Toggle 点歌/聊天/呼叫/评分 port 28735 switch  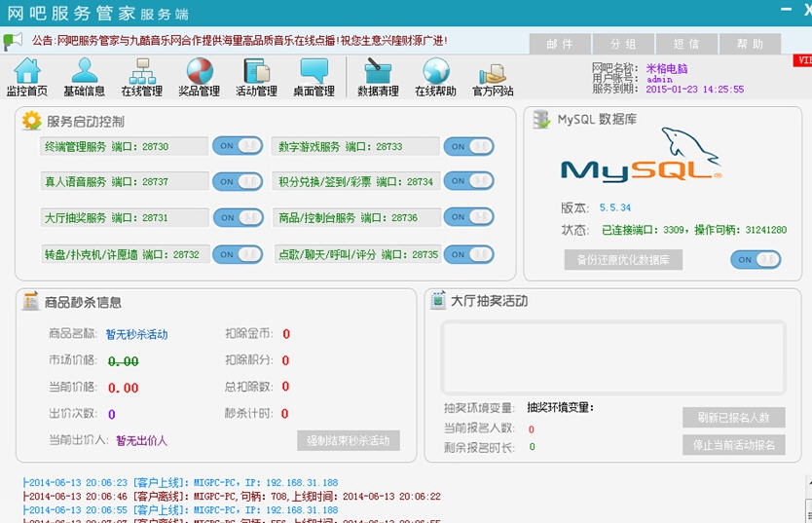coord(468,254)
